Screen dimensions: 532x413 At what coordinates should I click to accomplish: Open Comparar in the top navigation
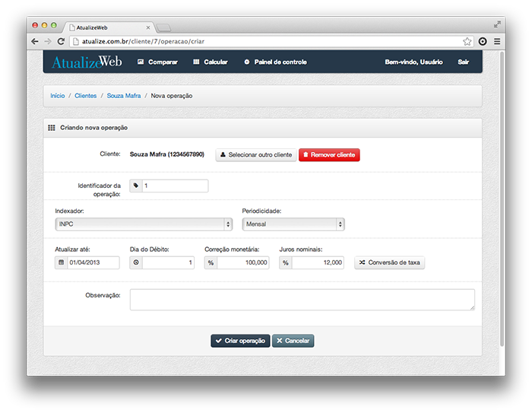click(157, 62)
